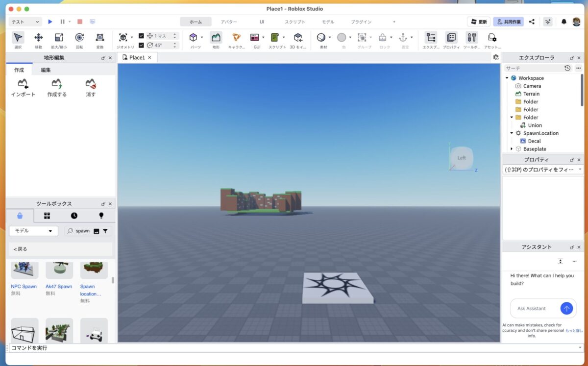
Task: Open the テスト mode dropdown
Action: pos(25,22)
